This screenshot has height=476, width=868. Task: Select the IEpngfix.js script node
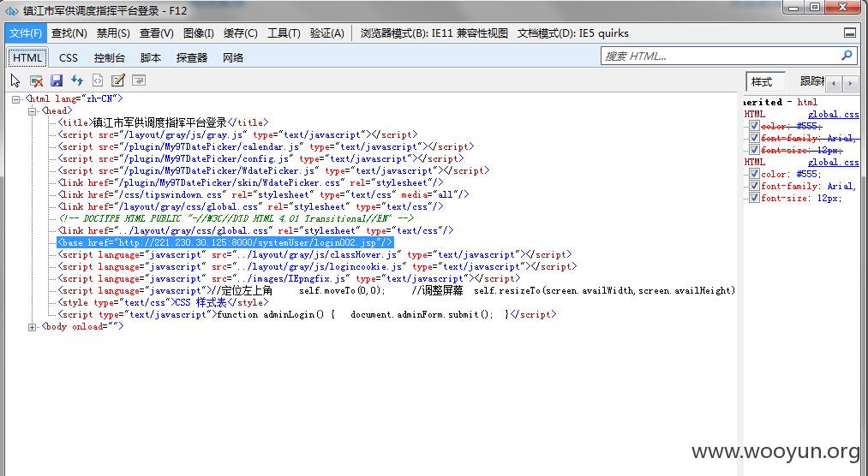coord(289,278)
